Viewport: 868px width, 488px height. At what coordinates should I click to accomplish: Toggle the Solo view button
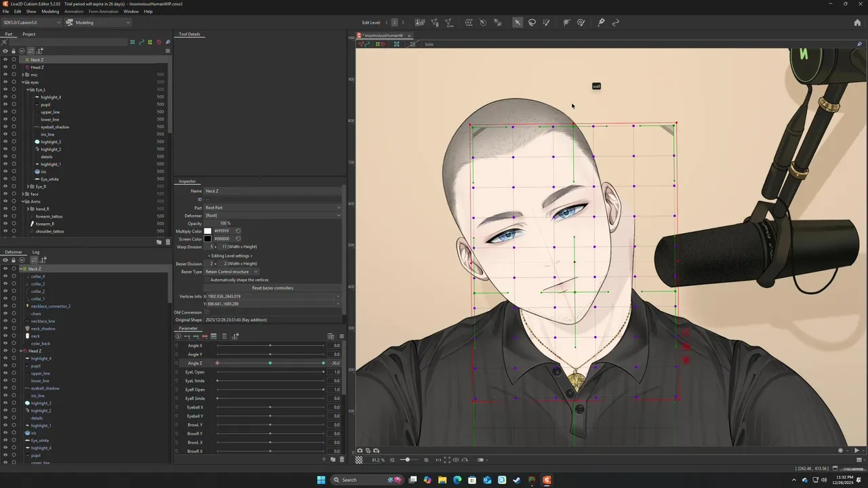(429, 44)
